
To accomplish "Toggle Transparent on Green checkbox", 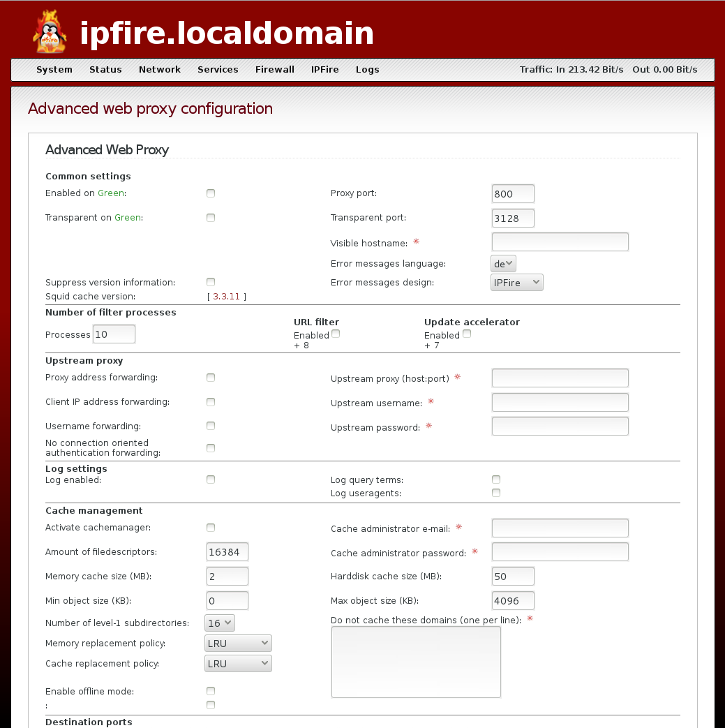I will click(x=211, y=218).
